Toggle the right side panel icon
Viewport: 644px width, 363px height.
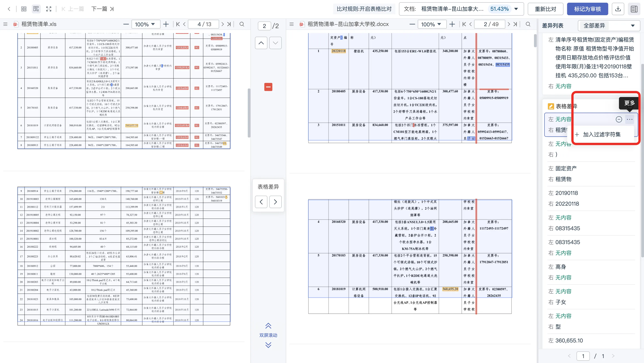[634, 9]
